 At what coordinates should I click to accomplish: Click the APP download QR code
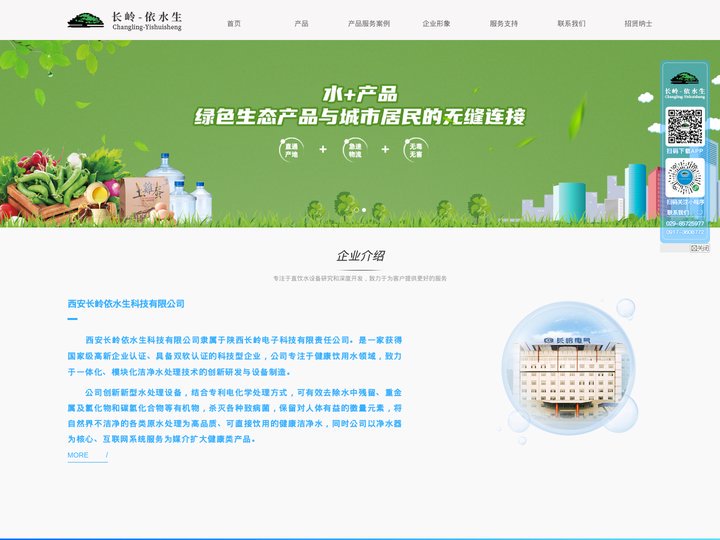pyautogui.click(x=685, y=126)
